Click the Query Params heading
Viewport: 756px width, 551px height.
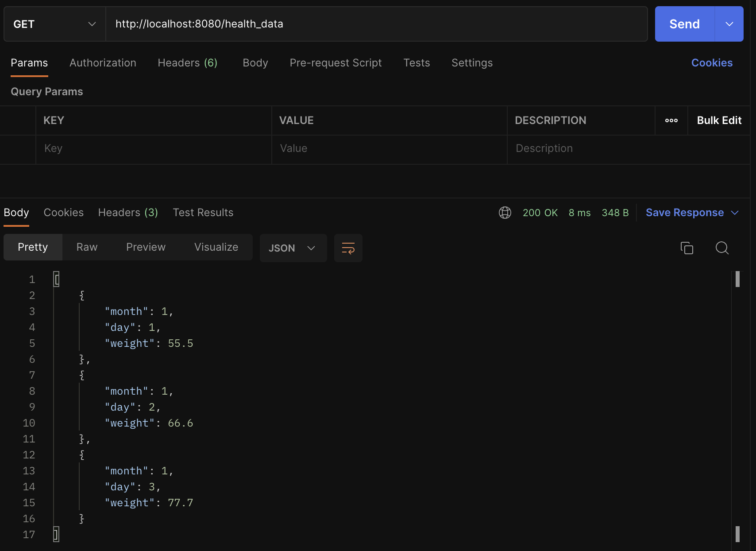click(x=47, y=92)
